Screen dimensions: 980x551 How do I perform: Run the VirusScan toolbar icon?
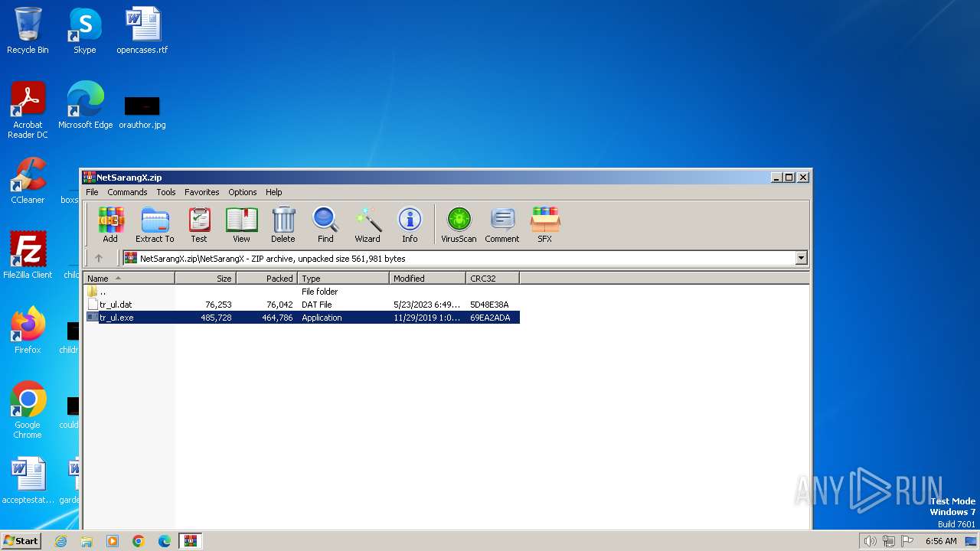pos(459,224)
